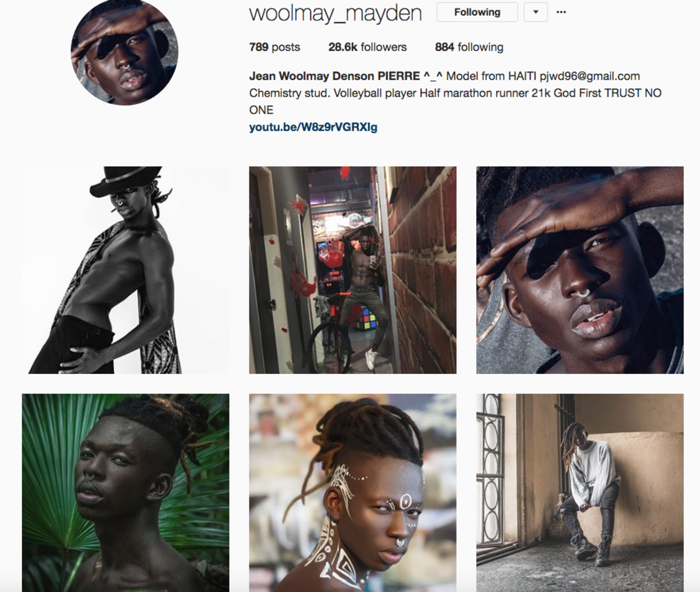Image resolution: width=700 pixels, height=592 pixels.
Task: Click the 789 posts count
Action: [275, 47]
